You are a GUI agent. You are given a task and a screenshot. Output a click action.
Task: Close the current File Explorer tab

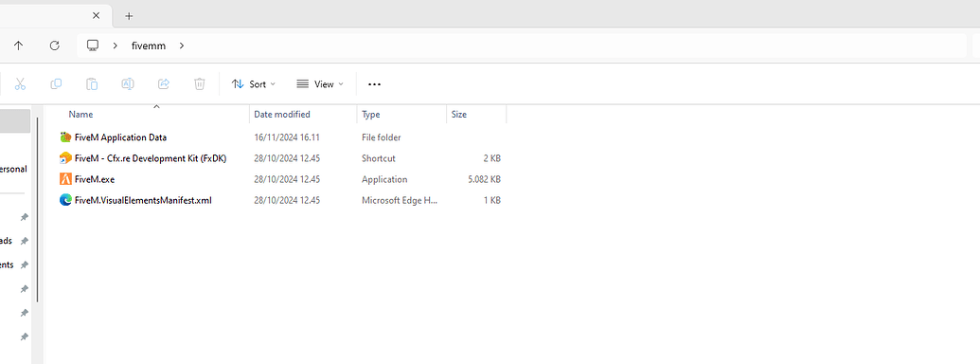(x=96, y=15)
